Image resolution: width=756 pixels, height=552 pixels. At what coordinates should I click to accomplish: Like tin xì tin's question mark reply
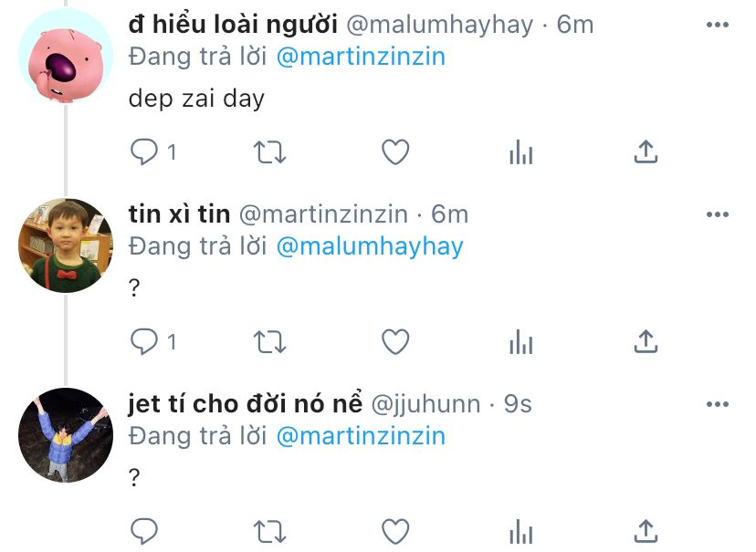coord(395,341)
